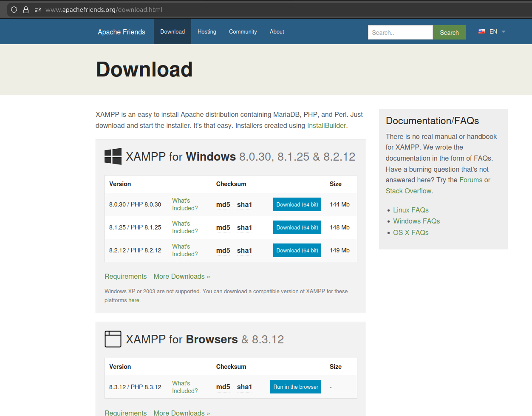This screenshot has height=416, width=532.
Task: Click the US flag icon in the language selector
Action: [x=481, y=31]
